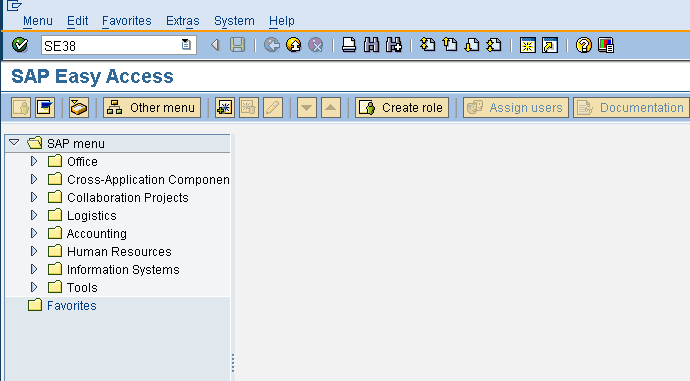Click the Save diskette icon
The height and width of the screenshot is (381, 690).
(x=238, y=45)
